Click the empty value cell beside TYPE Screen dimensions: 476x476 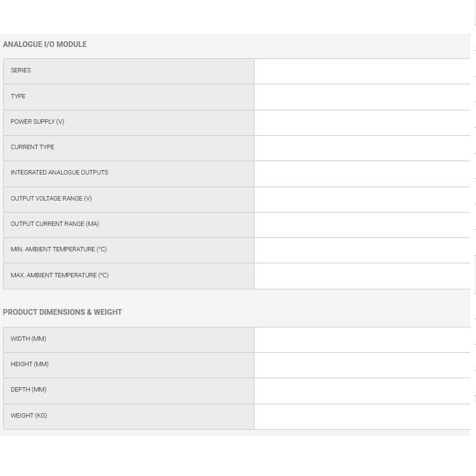[x=362, y=97]
